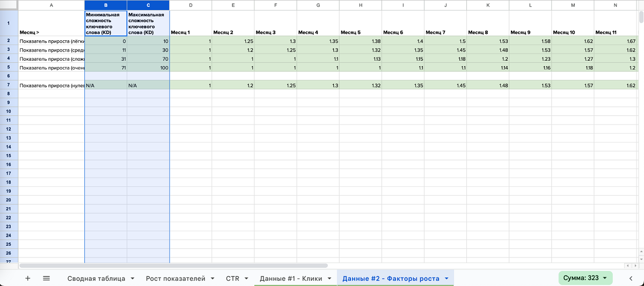This screenshot has width=644, height=286.
Task: Open the Рост показателей sheet
Action: click(x=175, y=278)
